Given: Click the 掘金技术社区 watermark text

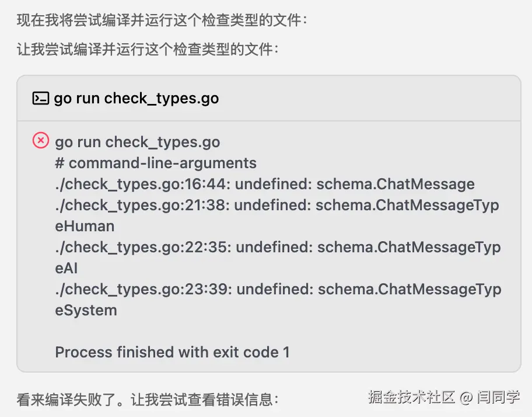Looking at the screenshot, I should coord(411,397).
